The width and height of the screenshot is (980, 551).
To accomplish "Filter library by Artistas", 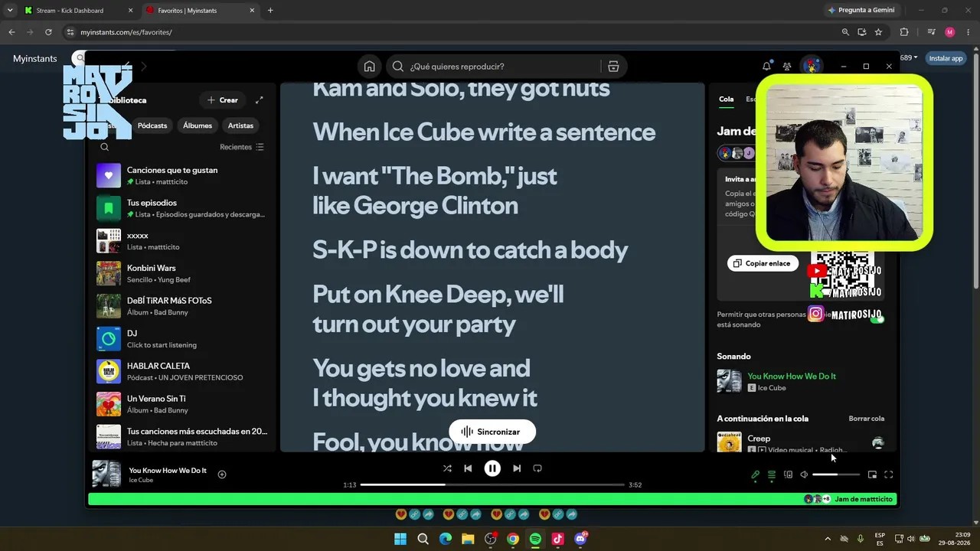I will pos(240,126).
